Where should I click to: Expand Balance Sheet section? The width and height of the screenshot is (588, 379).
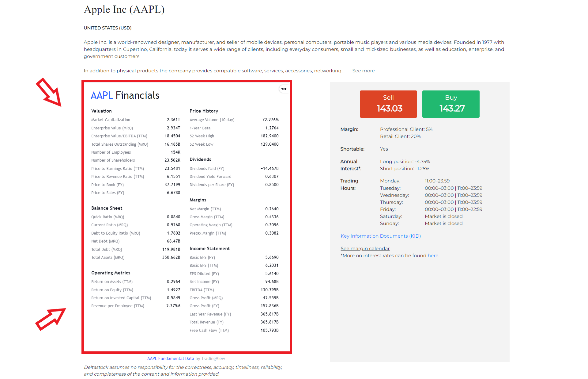[x=106, y=208]
